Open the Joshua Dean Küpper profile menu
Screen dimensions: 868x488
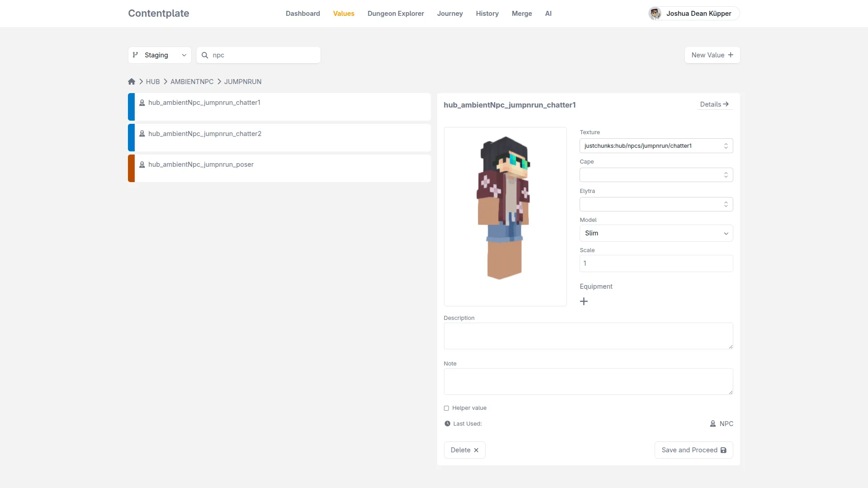coord(694,14)
